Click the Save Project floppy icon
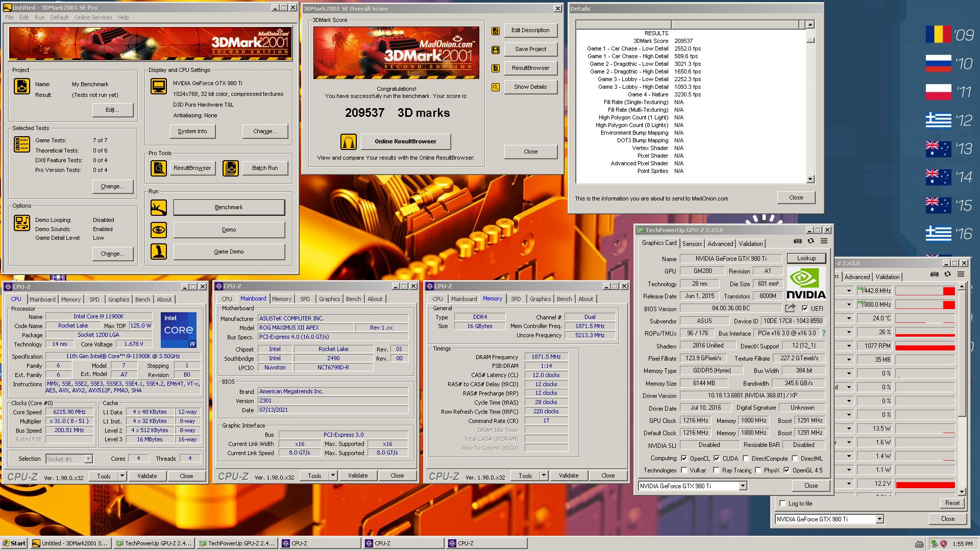 (495, 49)
